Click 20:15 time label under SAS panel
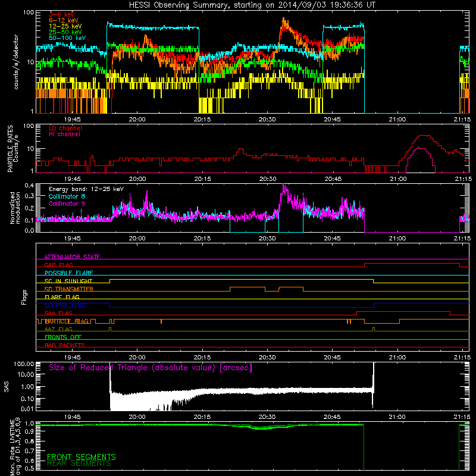The image size is (476, 476). [x=202, y=417]
